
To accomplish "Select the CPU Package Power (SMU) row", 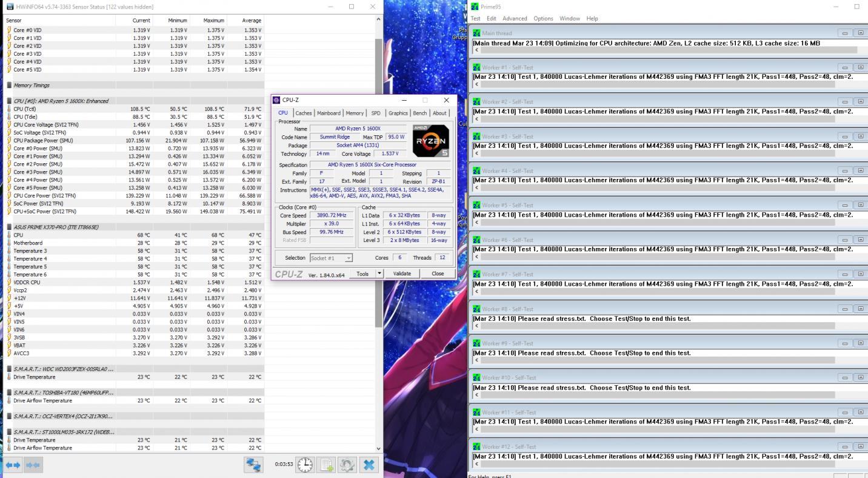I will 134,141.
